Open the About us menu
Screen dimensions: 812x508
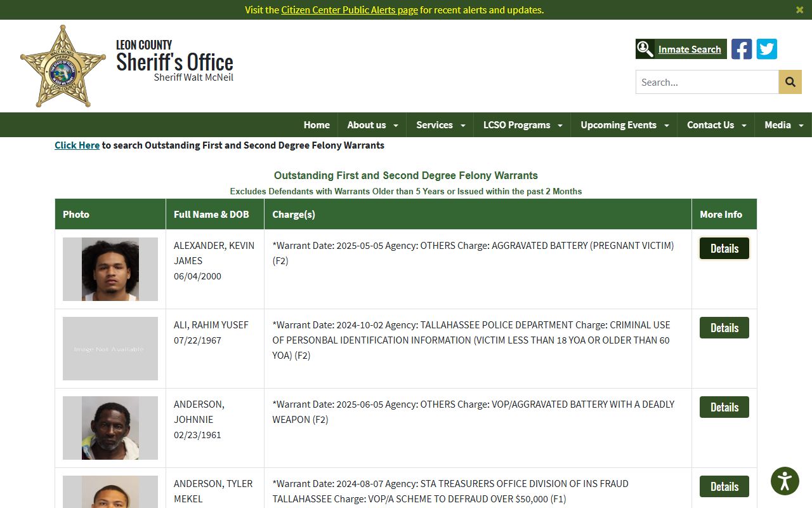(367, 125)
